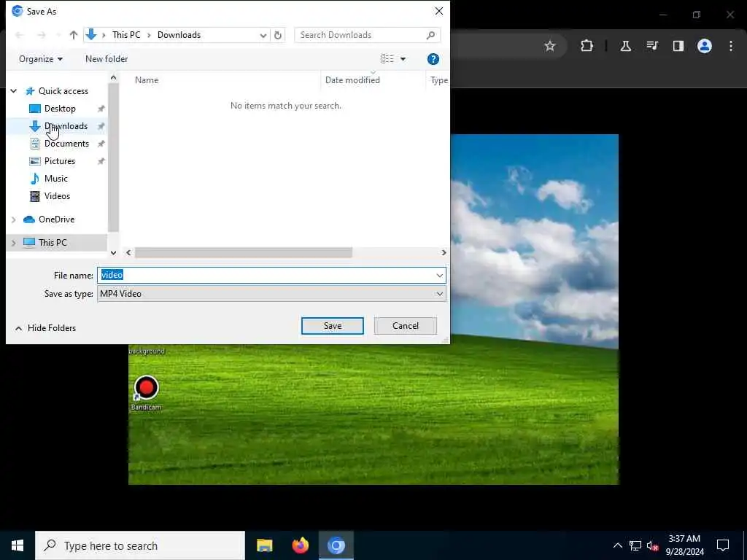Select Music in navigation pane

[x=55, y=179]
